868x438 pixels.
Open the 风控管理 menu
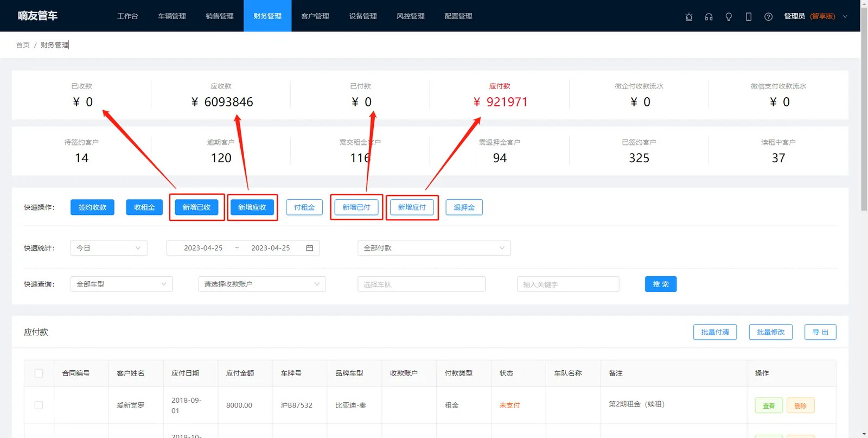(411, 16)
